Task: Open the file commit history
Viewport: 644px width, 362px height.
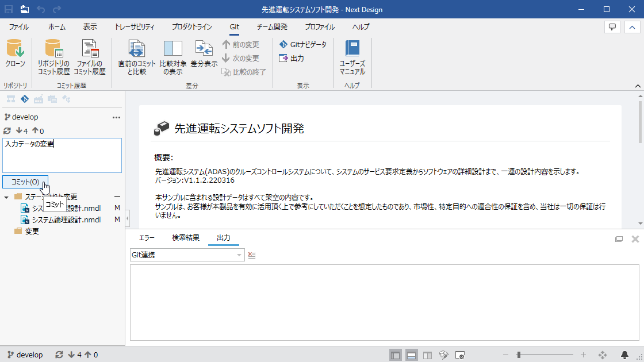Action: click(90, 57)
